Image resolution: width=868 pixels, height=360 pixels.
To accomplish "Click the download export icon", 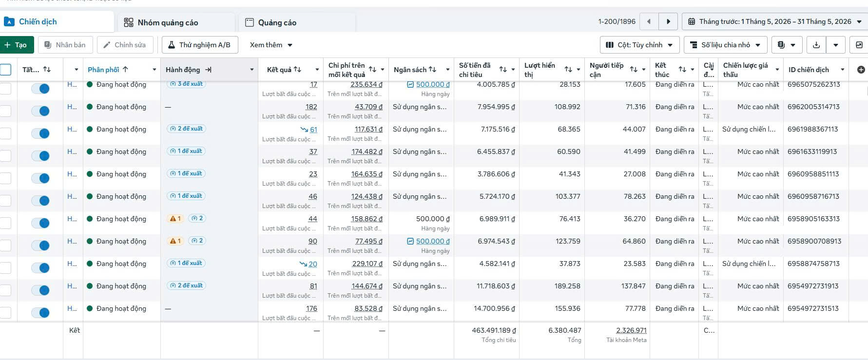I will coord(816,45).
